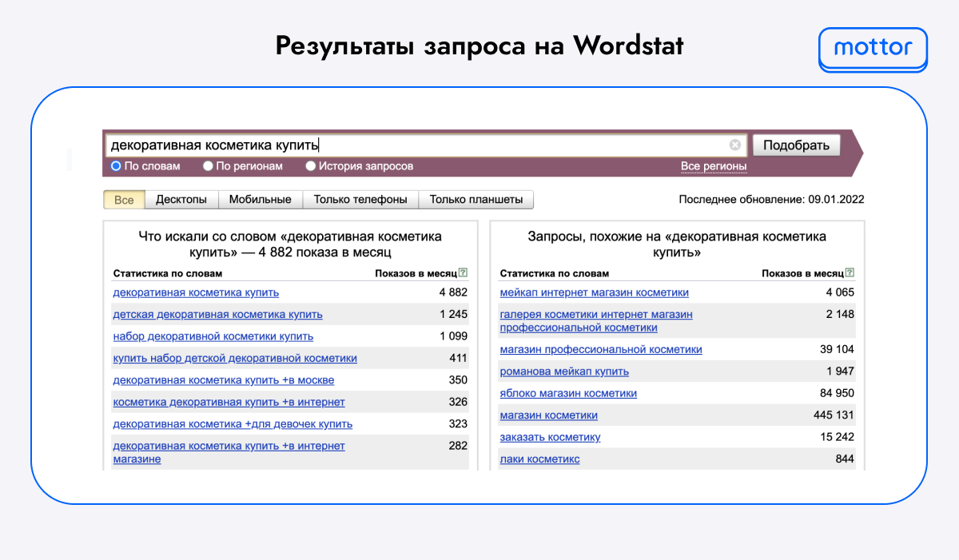Click the value '1 099' in the left table

coord(453,336)
